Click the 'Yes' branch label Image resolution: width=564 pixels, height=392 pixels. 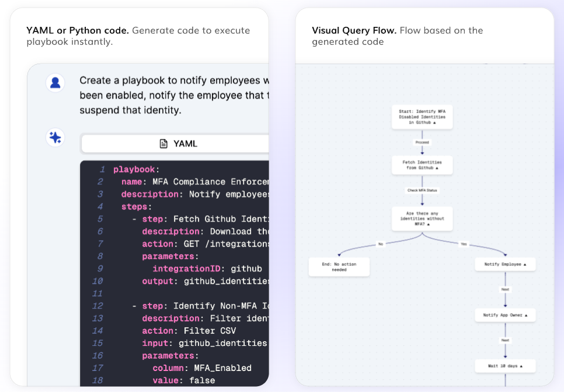tap(464, 244)
